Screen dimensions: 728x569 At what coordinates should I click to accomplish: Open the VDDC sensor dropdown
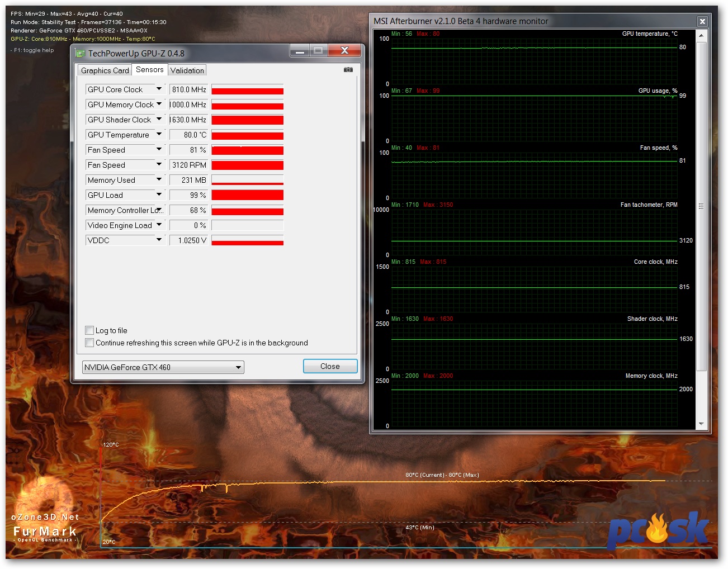[159, 240]
